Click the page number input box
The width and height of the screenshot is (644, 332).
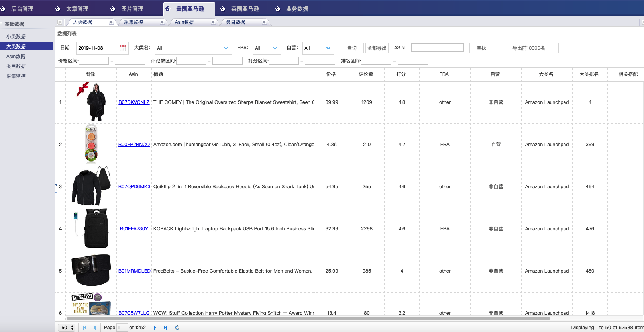tap(122, 328)
